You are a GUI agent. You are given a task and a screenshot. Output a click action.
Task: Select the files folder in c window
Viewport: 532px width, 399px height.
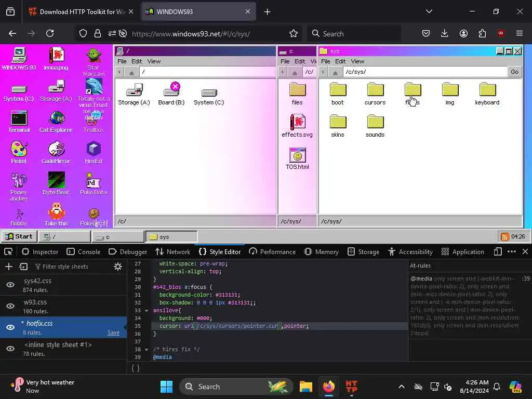pyautogui.click(x=297, y=94)
